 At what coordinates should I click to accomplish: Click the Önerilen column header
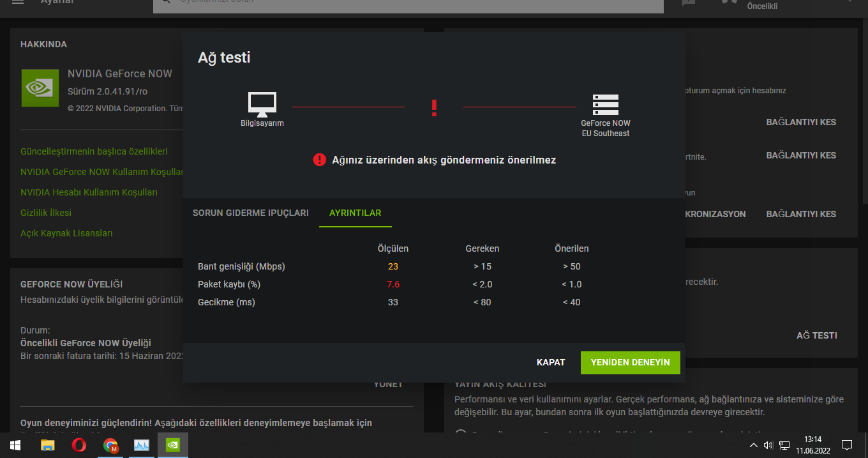(x=572, y=248)
